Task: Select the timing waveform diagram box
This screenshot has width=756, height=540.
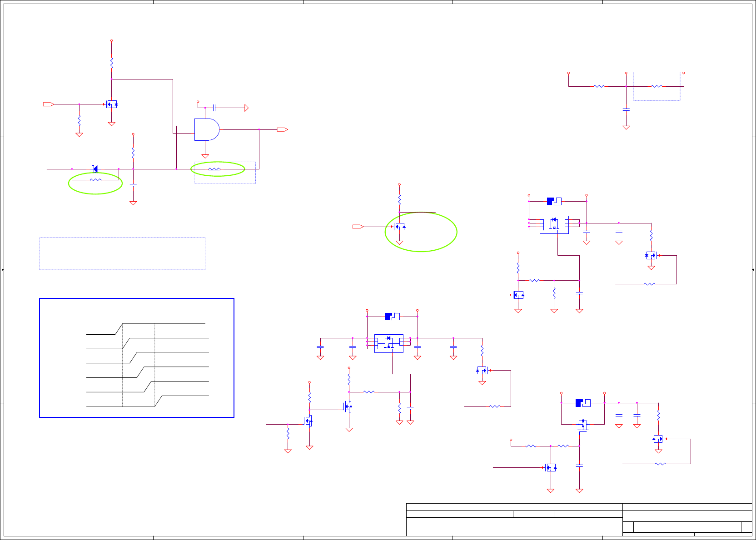Action: tap(137, 358)
